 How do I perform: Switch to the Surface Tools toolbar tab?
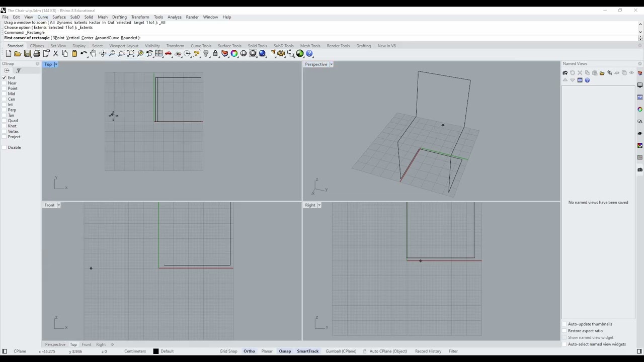(229, 46)
